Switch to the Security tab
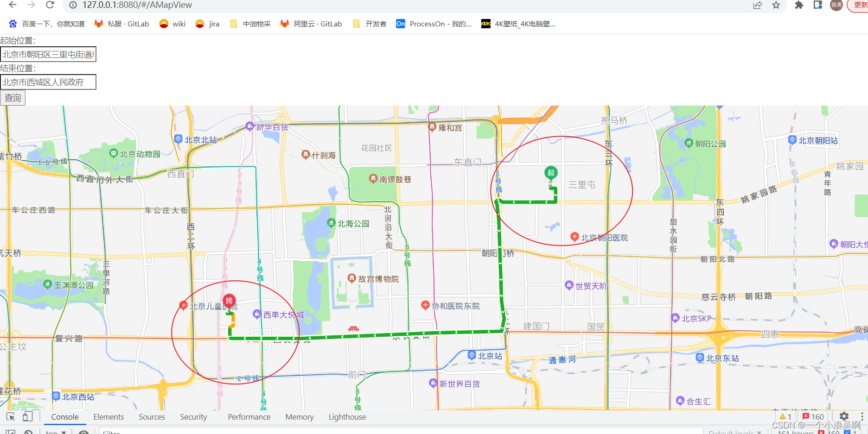868x434 pixels. click(x=193, y=417)
